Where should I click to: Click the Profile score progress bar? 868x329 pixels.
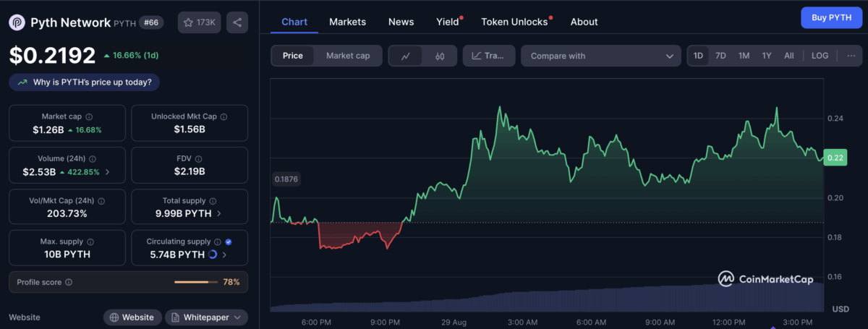[196, 282]
